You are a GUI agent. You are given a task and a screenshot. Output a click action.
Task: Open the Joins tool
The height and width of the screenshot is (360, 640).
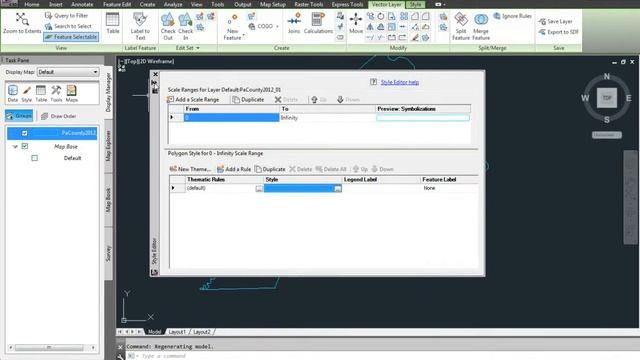click(x=294, y=23)
